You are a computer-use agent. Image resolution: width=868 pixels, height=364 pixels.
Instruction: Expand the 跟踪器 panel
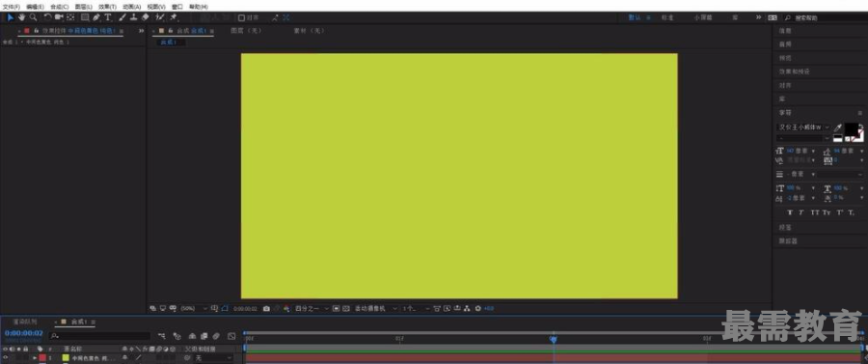788,241
